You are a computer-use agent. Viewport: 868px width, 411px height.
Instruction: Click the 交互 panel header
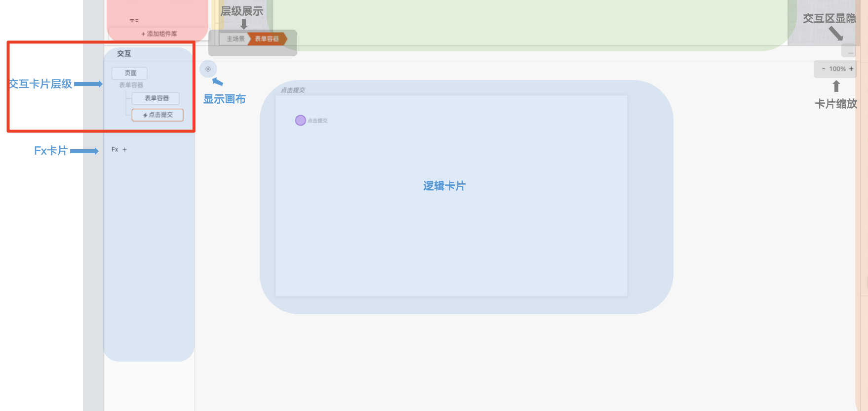[124, 53]
